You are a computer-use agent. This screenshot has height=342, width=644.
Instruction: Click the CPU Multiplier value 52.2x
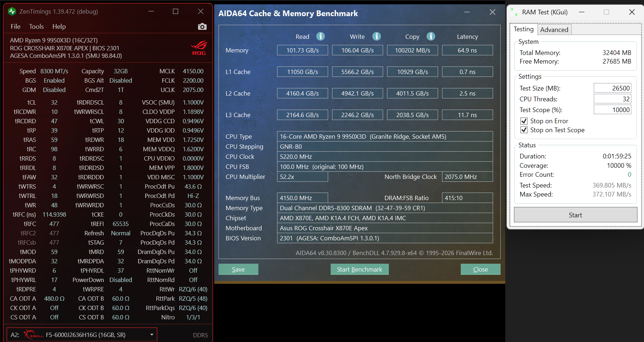click(x=303, y=177)
